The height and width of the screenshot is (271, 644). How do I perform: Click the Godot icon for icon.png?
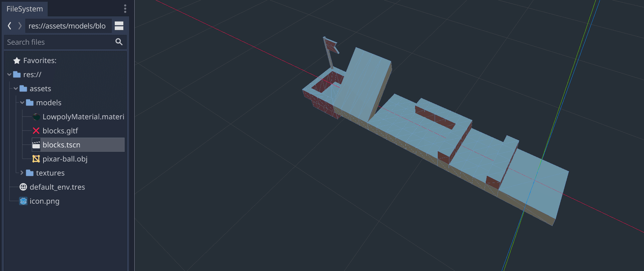23,201
